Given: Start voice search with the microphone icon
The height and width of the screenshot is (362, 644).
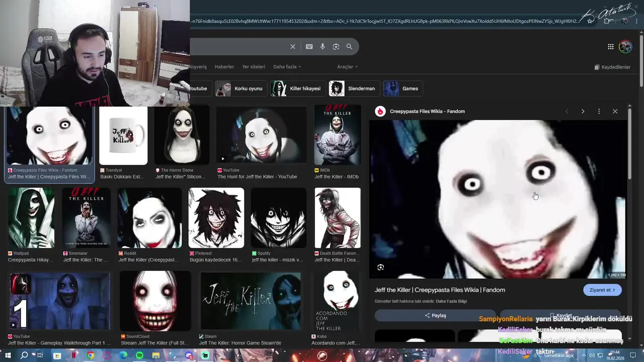Looking at the screenshot, I should pos(323,47).
